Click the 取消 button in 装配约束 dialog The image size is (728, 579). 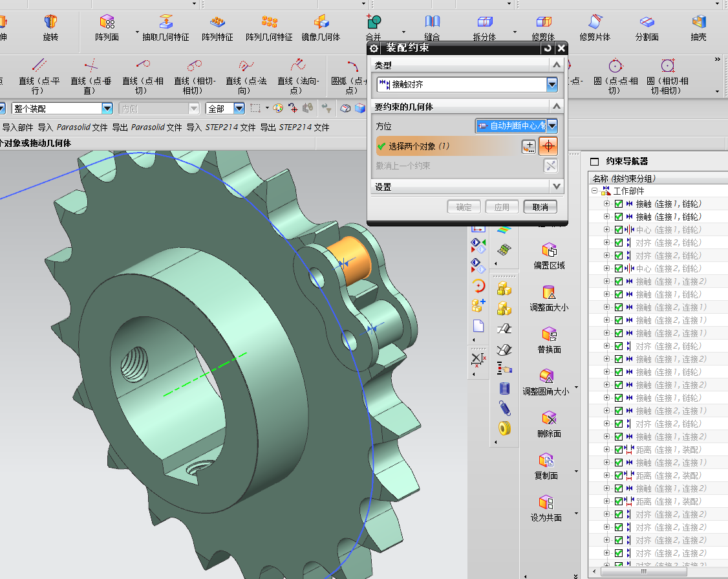coord(540,207)
